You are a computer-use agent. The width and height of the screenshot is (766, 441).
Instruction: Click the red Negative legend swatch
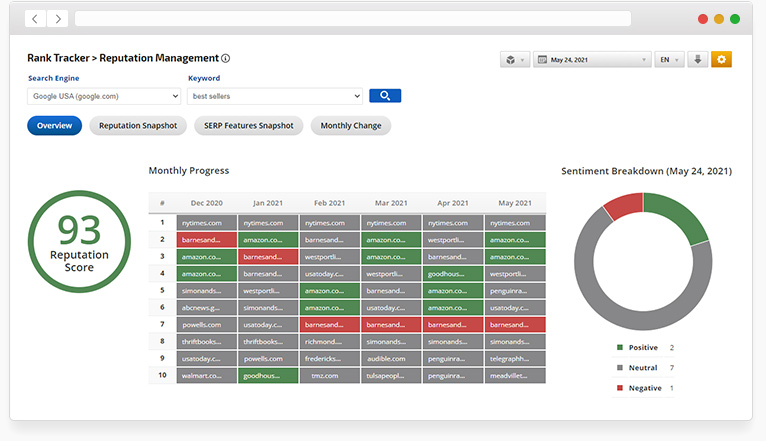pos(620,388)
